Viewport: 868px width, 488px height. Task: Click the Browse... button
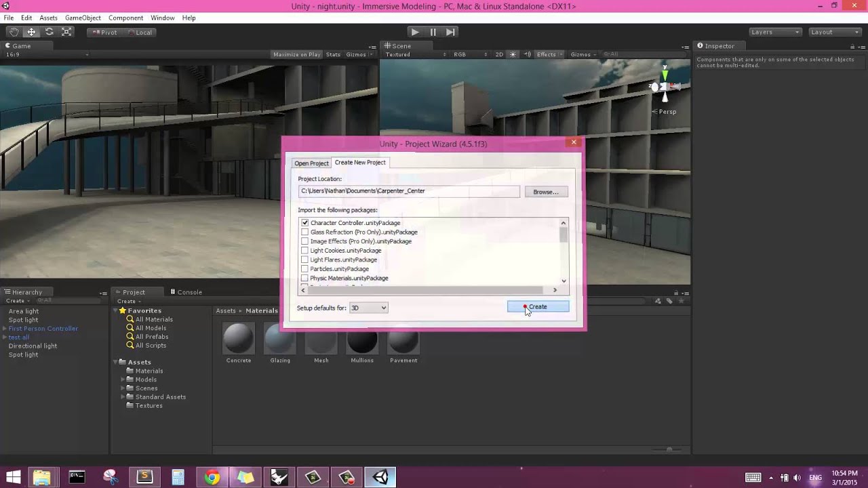545,192
